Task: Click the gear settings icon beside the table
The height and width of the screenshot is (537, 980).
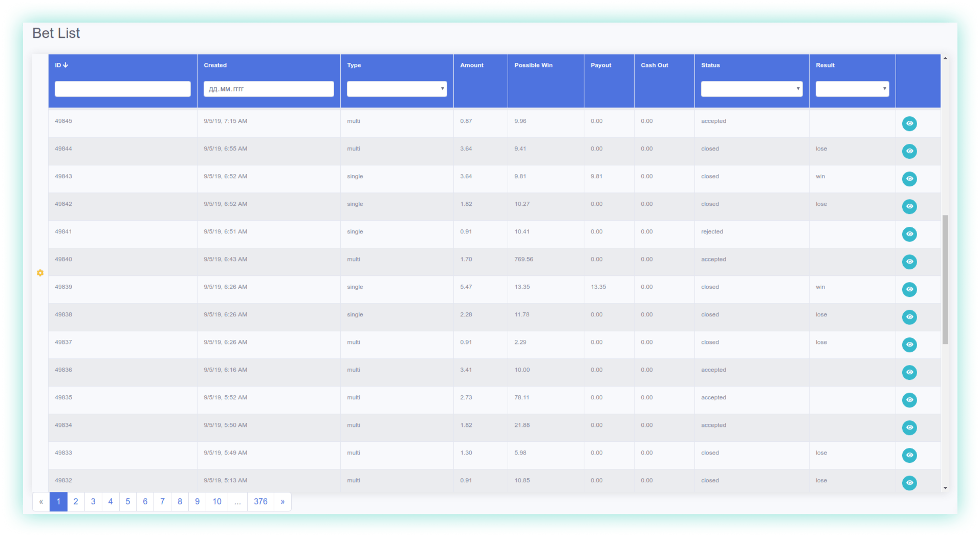Action: 40,273
